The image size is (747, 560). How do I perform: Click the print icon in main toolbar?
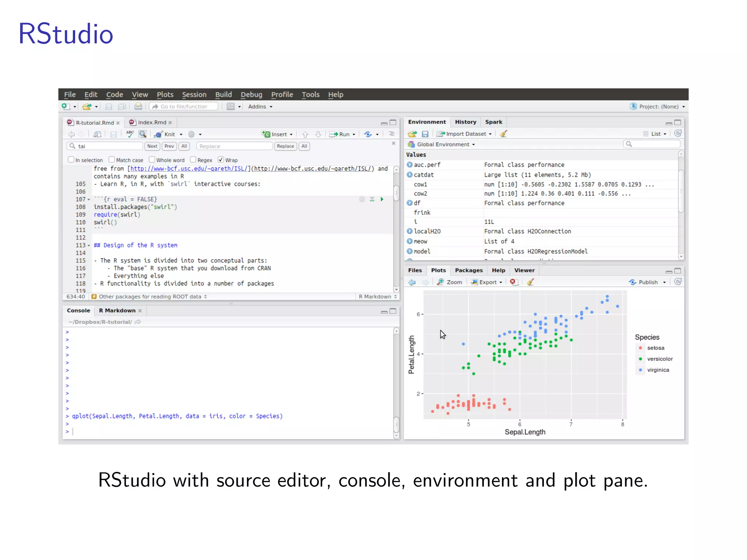pyautogui.click(x=138, y=106)
